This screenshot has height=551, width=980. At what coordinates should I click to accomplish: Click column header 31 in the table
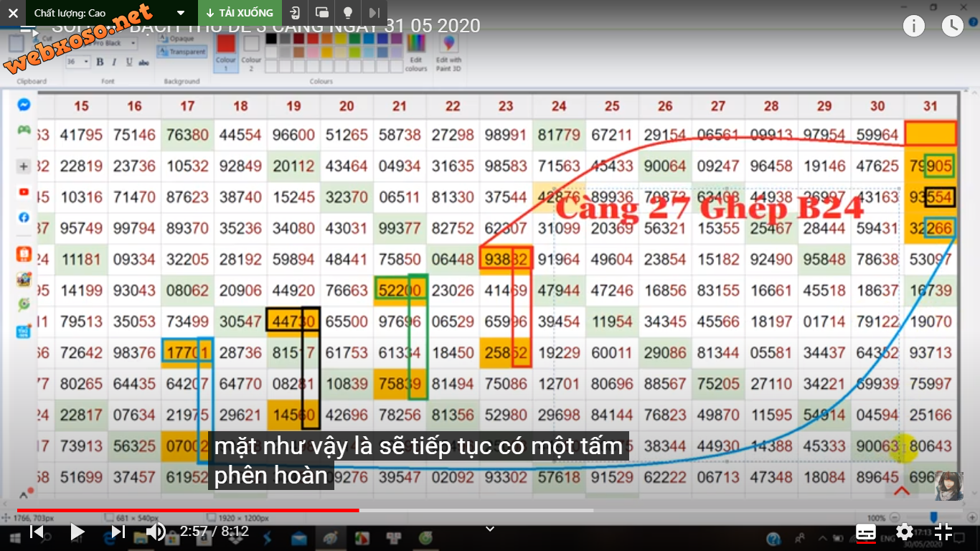tap(930, 106)
